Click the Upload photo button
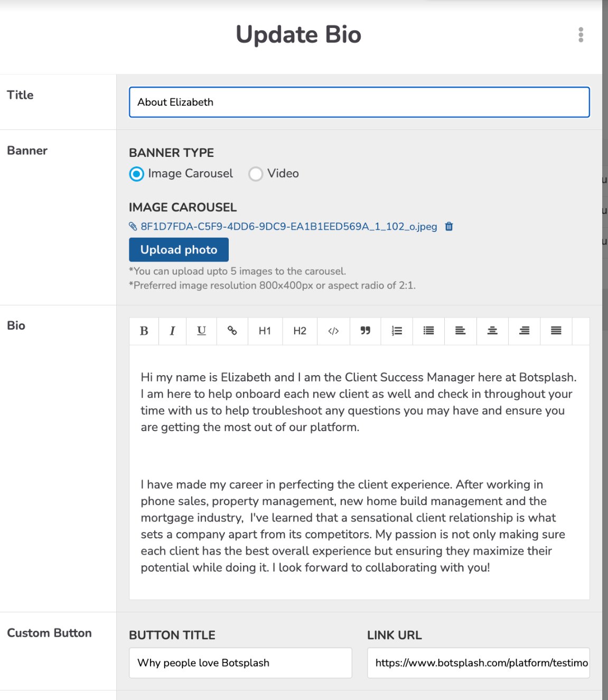Viewport: 608px width, 700px height. click(179, 249)
